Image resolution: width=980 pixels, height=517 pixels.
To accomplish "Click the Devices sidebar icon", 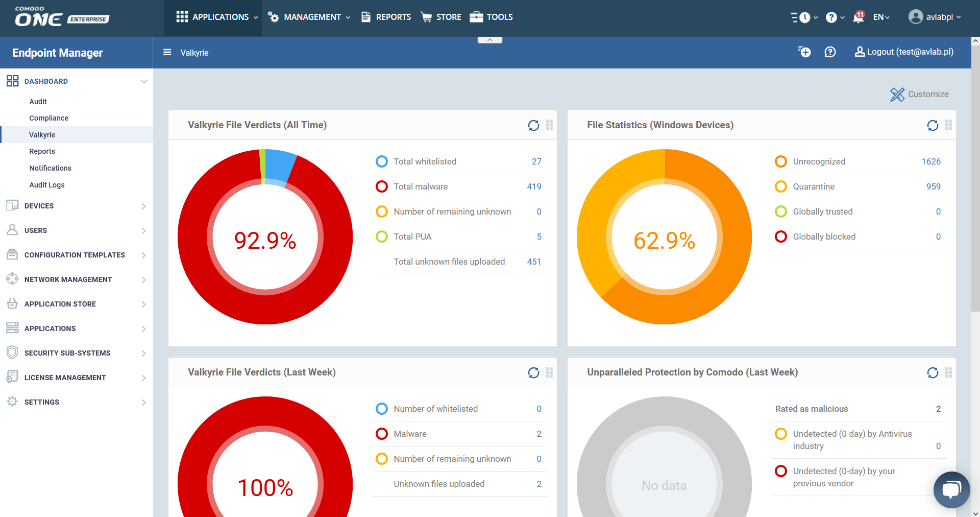I will (12, 205).
